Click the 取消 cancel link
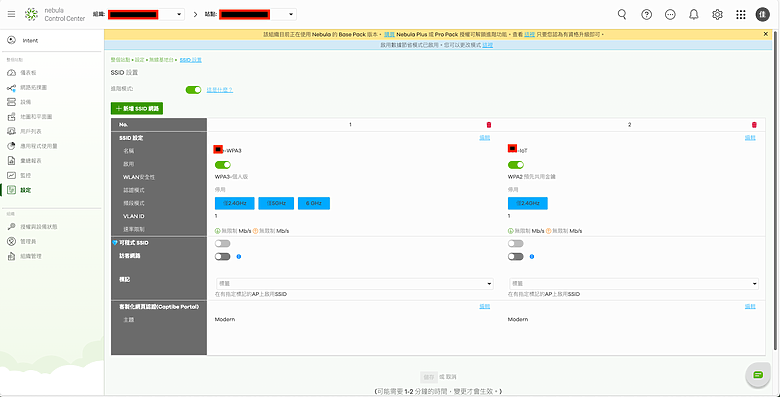This screenshot has width=780, height=397. tap(451, 377)
